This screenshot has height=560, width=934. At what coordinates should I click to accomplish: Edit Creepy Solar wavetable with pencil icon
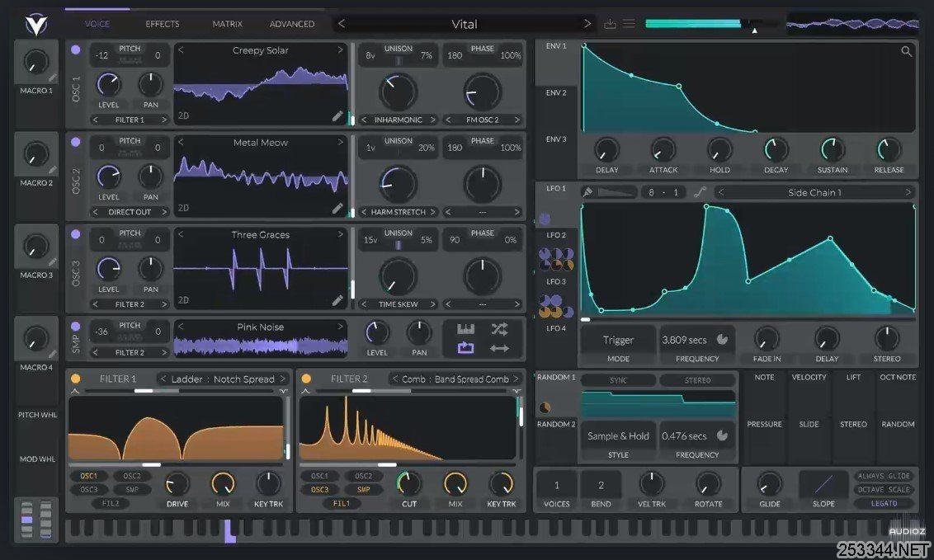[337, 116]
